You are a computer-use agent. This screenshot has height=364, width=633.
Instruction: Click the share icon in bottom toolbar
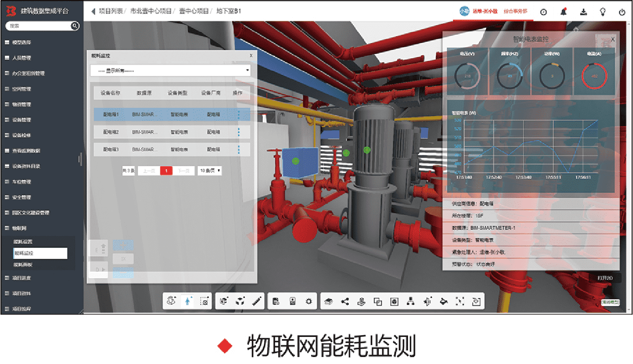(345, 301)
